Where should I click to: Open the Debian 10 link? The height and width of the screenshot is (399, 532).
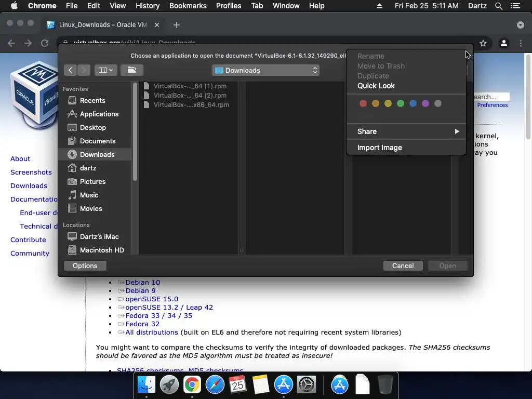tap(142, 282)
